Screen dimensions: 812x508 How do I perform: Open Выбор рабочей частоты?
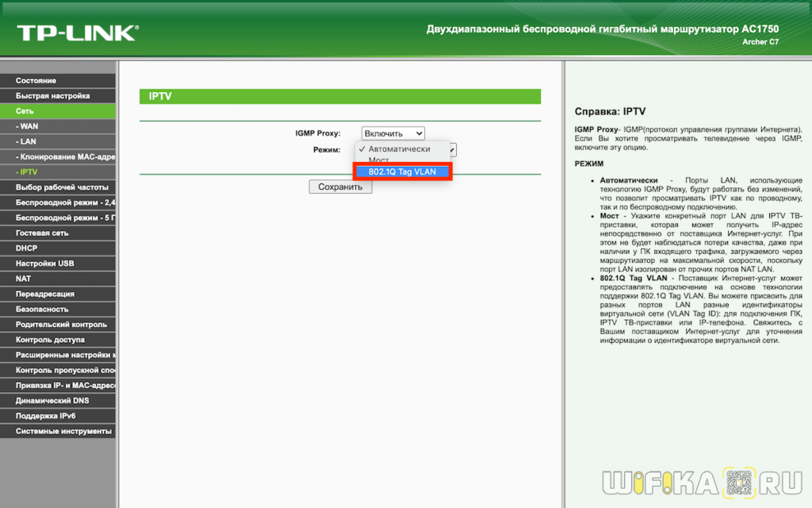tap(57, 187)
